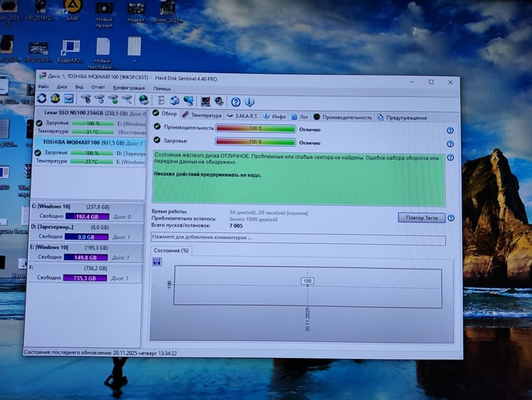Click the disk icon with green dot
Image resolution: width=532 pixels, height=400 pixels.
[113, 99]
